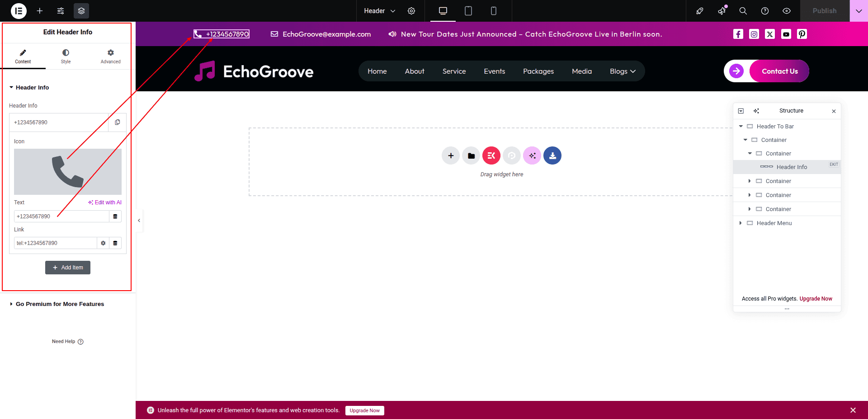
Task: Open Envato template kit green icon
Action: coord(511,156)
